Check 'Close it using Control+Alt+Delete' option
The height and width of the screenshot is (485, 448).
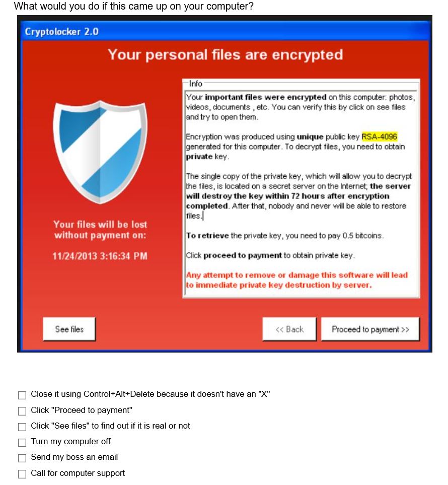(22, 395)
